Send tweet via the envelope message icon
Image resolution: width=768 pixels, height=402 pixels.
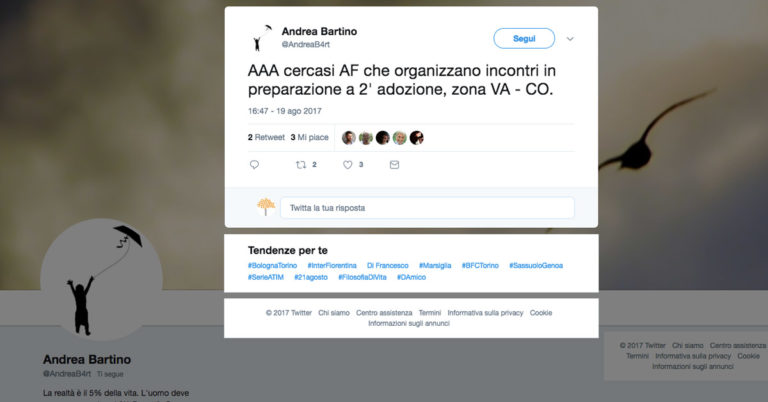[394, 165]
